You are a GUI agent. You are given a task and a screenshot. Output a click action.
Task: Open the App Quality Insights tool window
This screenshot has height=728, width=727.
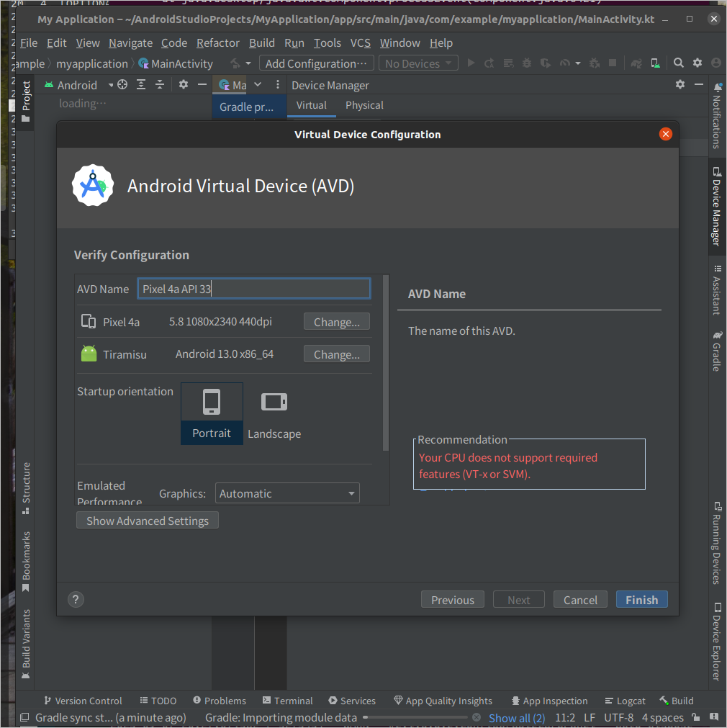[x=443, y=701]
